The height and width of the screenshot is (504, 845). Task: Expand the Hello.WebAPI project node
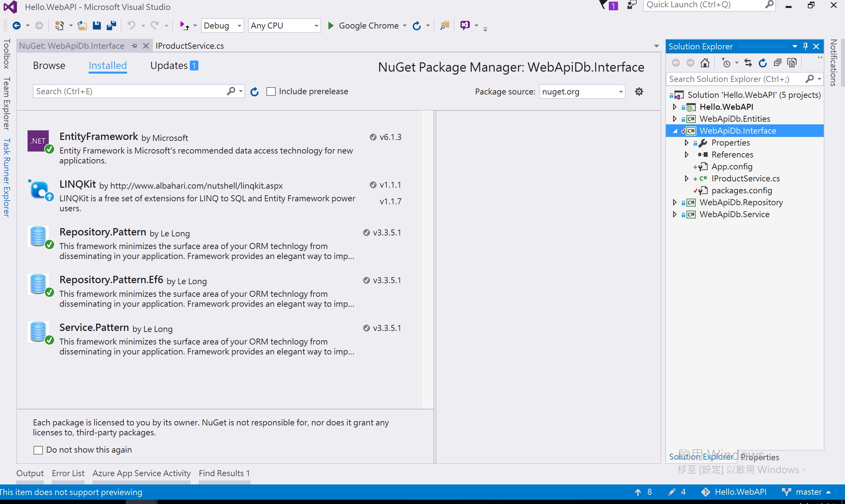pyautogui.click(x=674, y=107)
